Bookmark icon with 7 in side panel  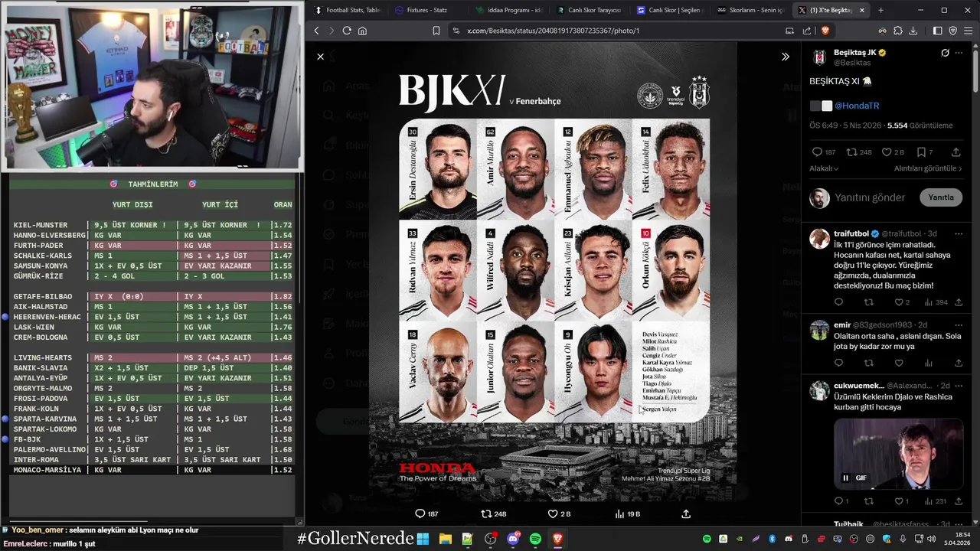921,152
